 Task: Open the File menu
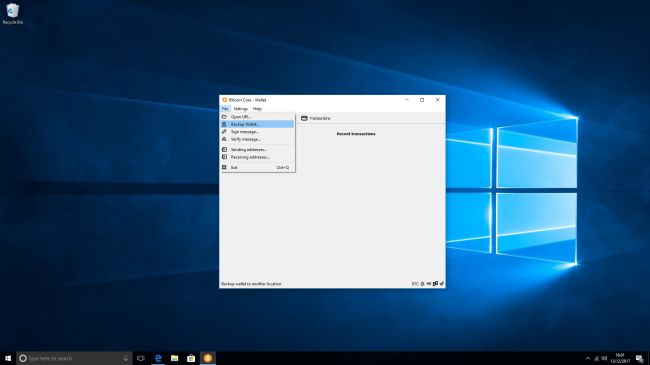pyautogui.click(x=225, y=109)
